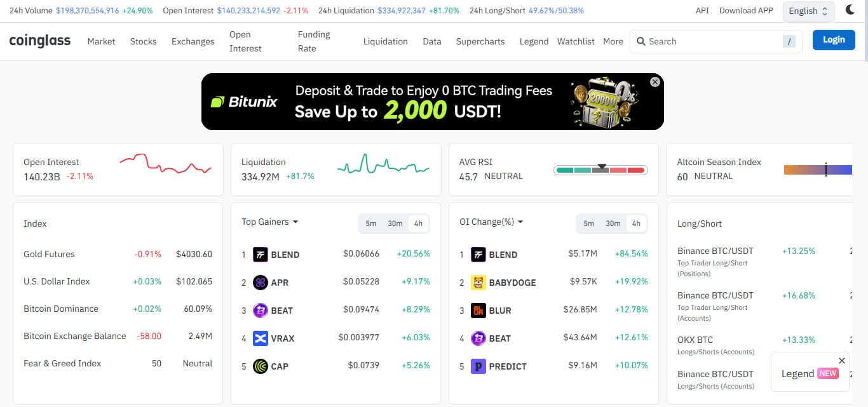This screenshot has width=868, height=407.
Task: Click the AVG RSI gauge bar
Action: [x=600, y=170]
